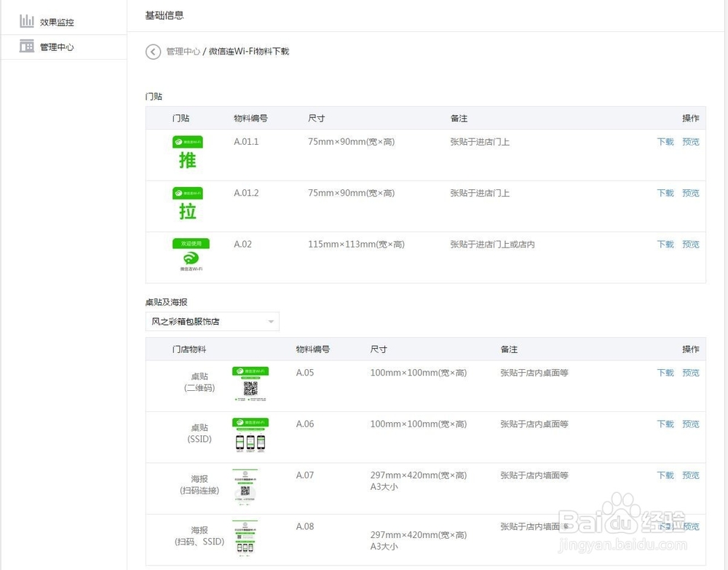Download the A.02 welcome door sticker
This screenshot has height=570, width=728.
click(665, 244)
